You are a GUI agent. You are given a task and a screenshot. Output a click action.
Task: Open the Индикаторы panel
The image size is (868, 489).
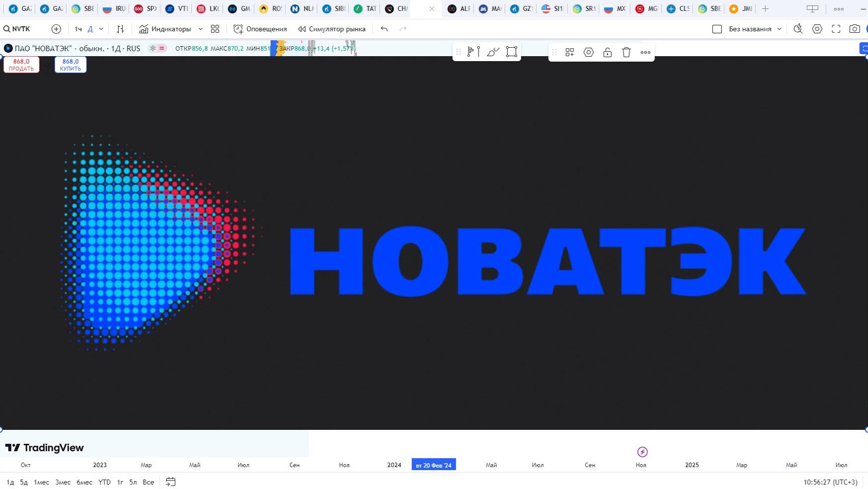(x=165, y=29)
